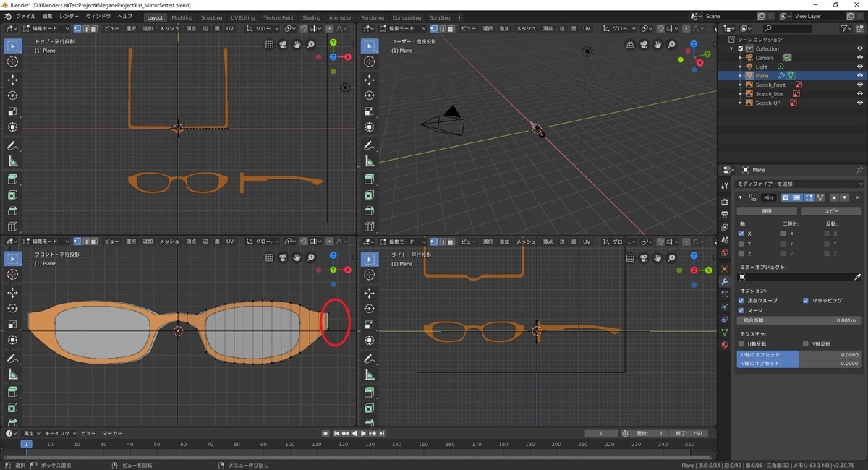Choose the Bevel tool in top view toolbar
This screenshot has height=470, width=868.
point(13,211)
